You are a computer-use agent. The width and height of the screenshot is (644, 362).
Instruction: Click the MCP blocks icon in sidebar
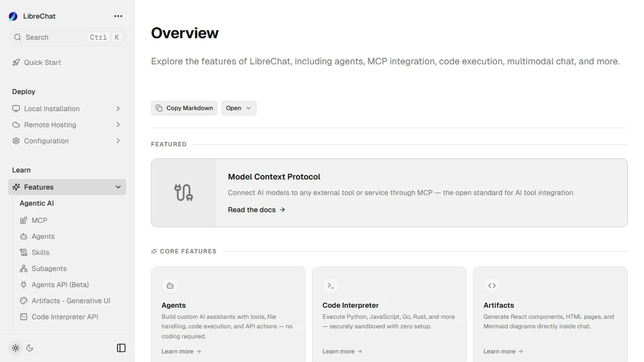point(24,220)
